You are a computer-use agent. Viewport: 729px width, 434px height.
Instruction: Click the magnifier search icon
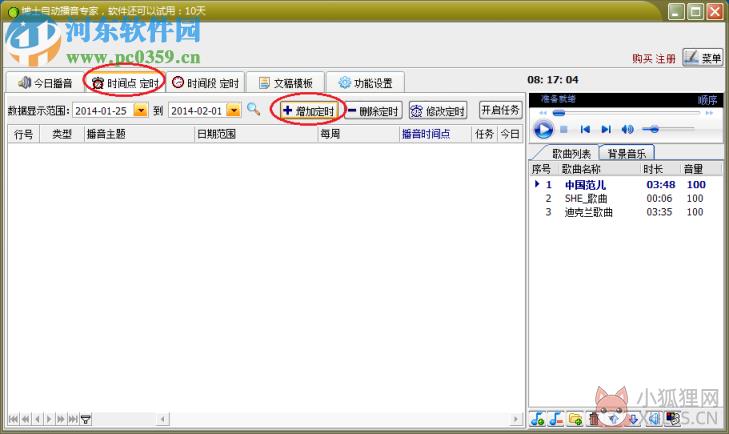click(x=253, y=109)
